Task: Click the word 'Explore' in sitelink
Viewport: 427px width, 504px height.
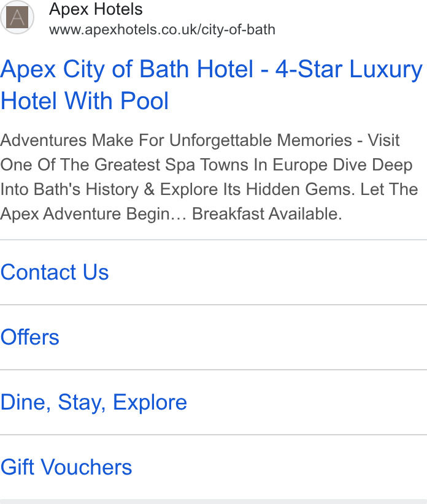Action: point(150,402)
